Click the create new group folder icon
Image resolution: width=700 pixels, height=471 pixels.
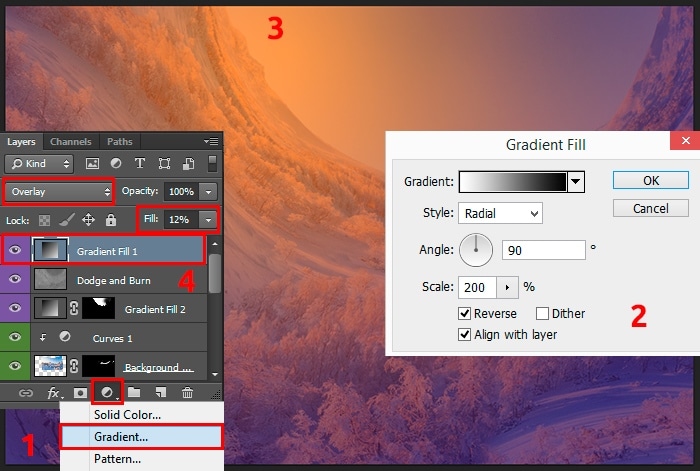[x=134, y=394]
